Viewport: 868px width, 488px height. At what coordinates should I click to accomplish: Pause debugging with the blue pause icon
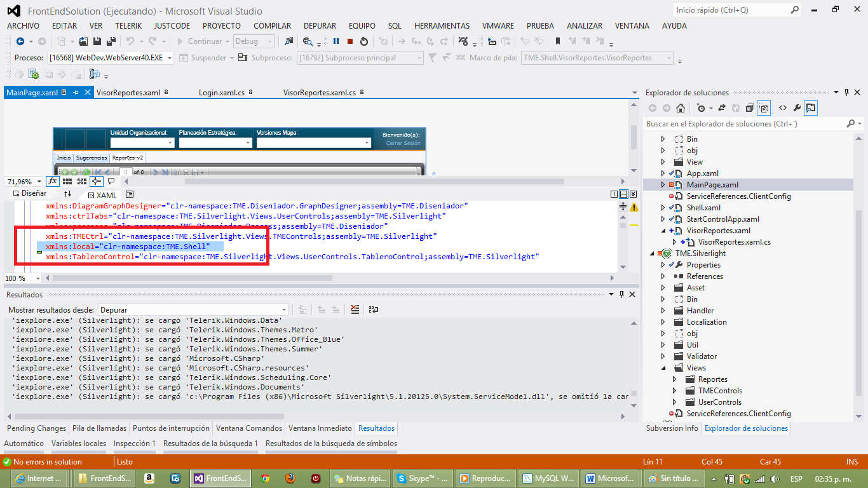tap(336, 41)
